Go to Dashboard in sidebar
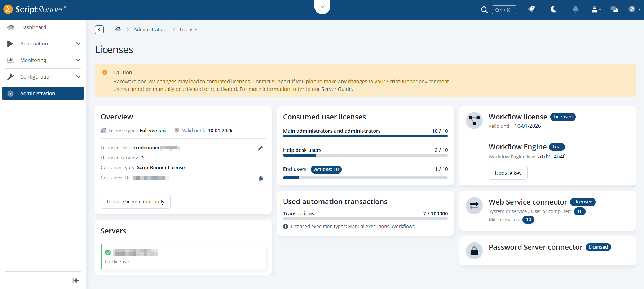 coord(43,27)
